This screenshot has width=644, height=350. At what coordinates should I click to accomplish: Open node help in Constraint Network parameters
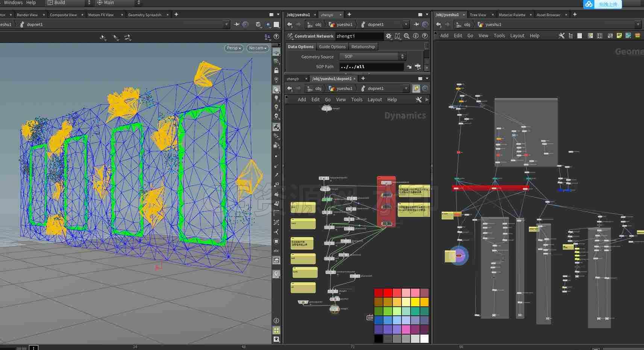pyautogui.click(x=425, y=36)
